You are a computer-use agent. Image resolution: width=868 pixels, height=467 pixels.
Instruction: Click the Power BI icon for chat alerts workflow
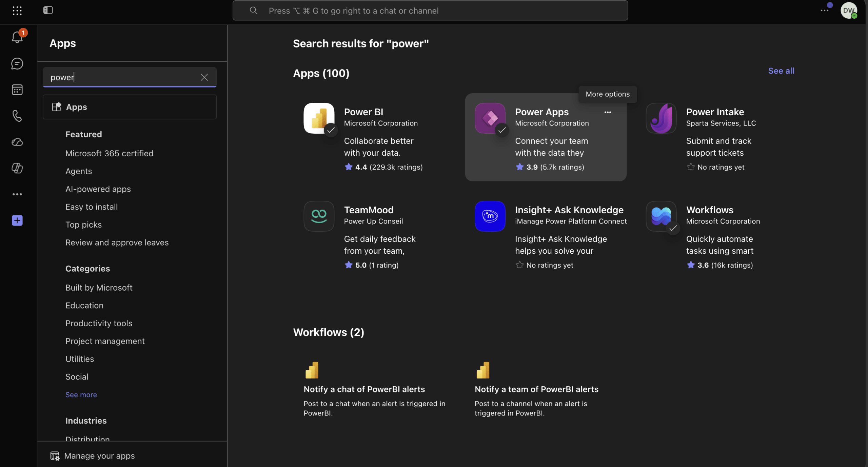pyautogui.click(x=312, y=370)
